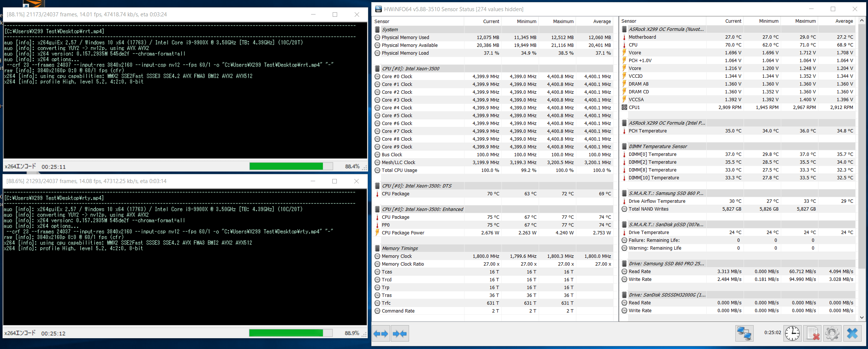Screen dimensions: 868x349
Task: Click right pane Average column header
Action: pyautogui.click(x=836, y=21)
